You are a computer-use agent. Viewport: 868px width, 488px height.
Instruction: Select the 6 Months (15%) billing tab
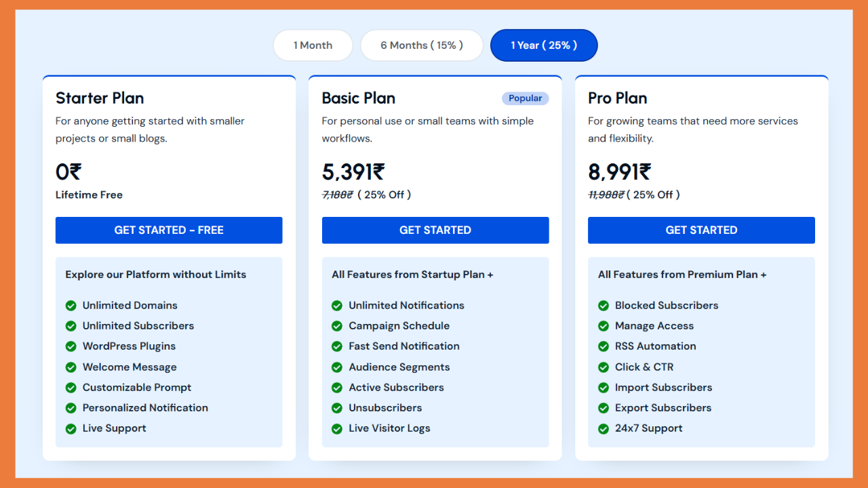click(x=421, y=45)
